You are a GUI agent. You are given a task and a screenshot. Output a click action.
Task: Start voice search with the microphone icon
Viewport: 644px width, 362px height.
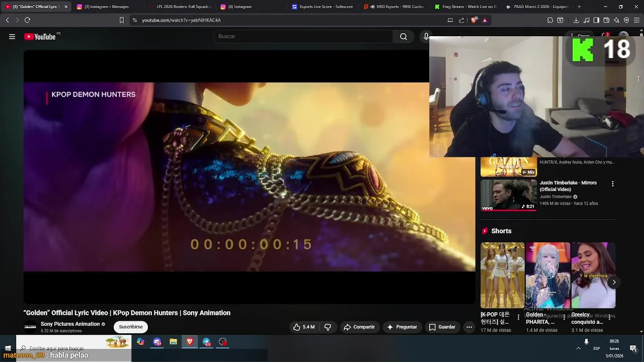click(426, 36)
